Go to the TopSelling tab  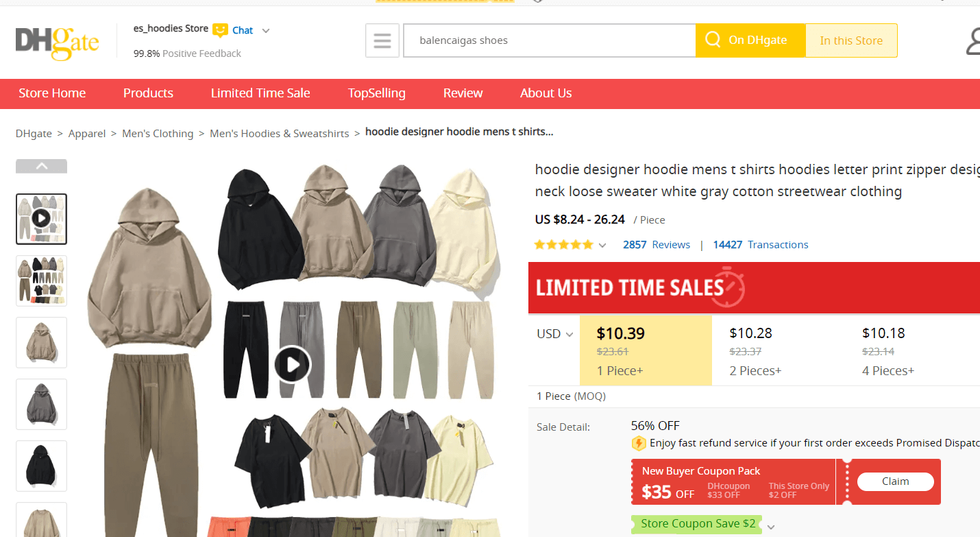click(376, 93)
